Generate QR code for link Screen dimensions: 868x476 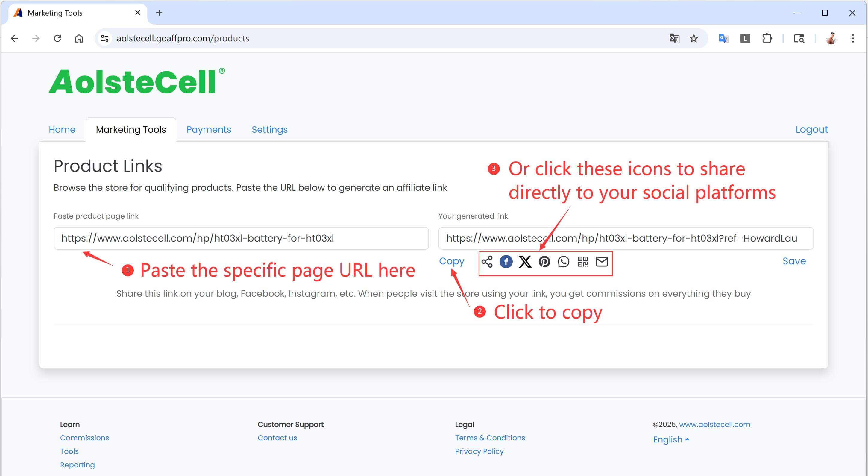(582, 262)
